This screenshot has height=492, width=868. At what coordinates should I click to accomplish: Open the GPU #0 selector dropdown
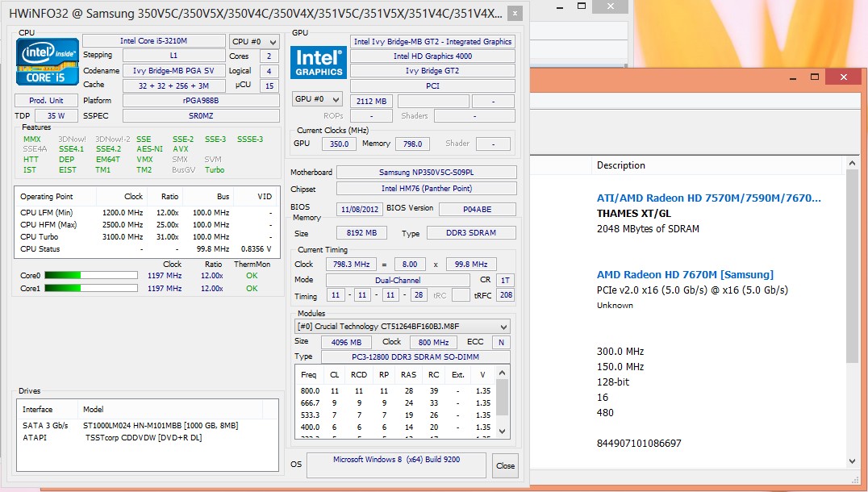click(317, 99)
